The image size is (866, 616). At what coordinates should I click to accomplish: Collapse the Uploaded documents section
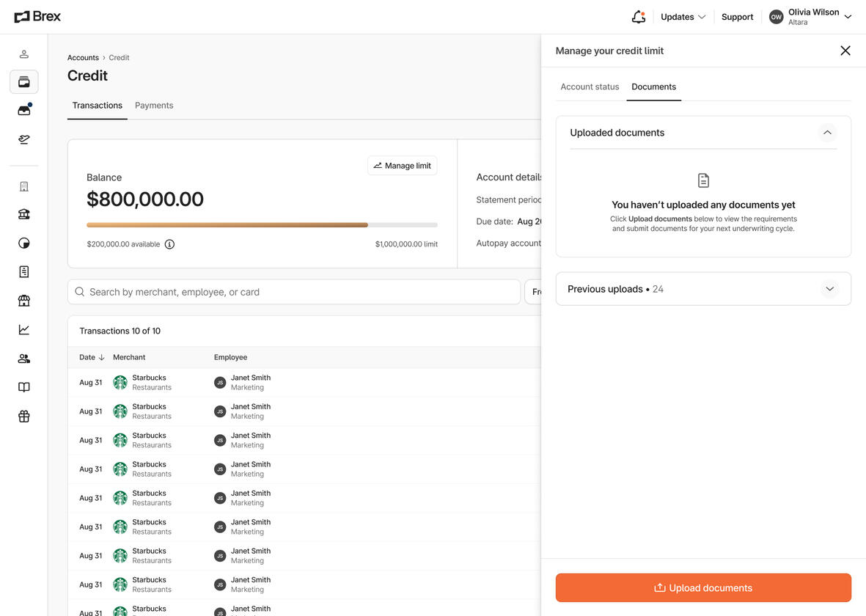827,133
